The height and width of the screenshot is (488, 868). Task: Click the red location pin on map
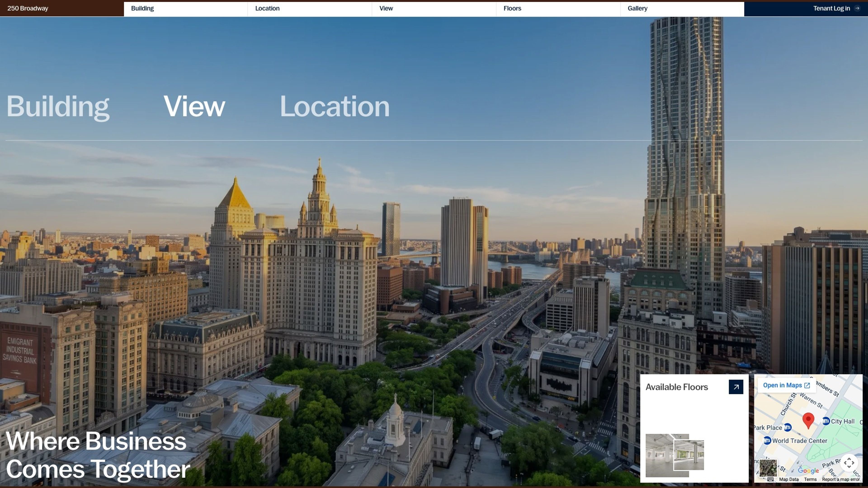(x=808, y=420)
